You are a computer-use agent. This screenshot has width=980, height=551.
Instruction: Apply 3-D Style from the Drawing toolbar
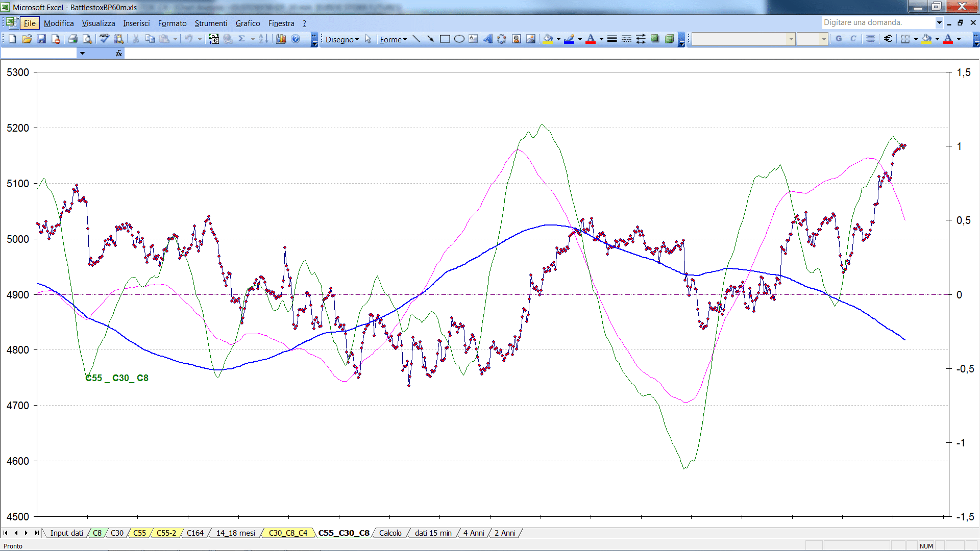tap(669, 39)
